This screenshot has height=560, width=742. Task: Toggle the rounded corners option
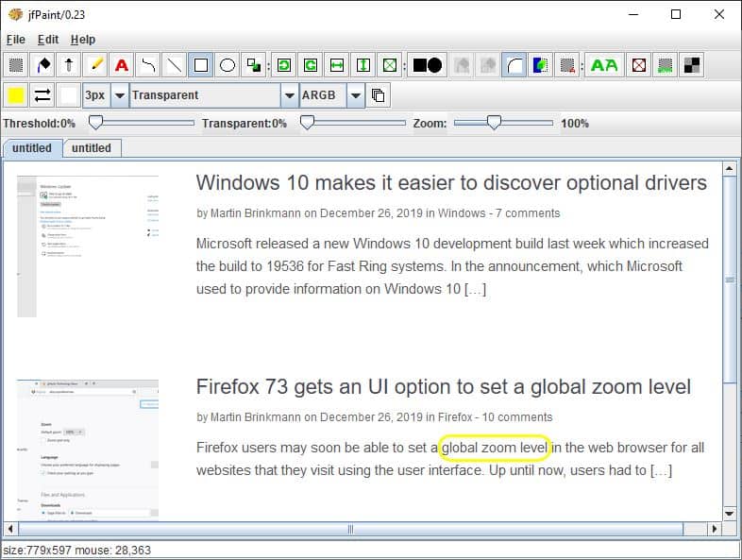(x=514, y=65)
